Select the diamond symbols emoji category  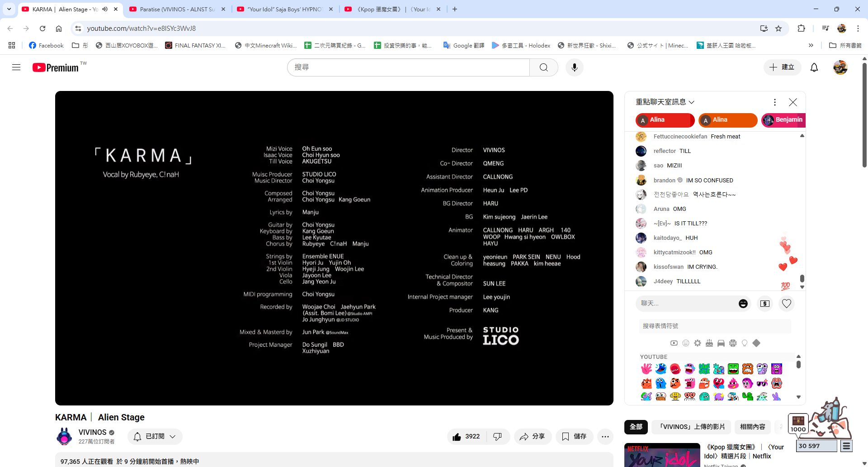pyautogui.click(x=756, y=343)
